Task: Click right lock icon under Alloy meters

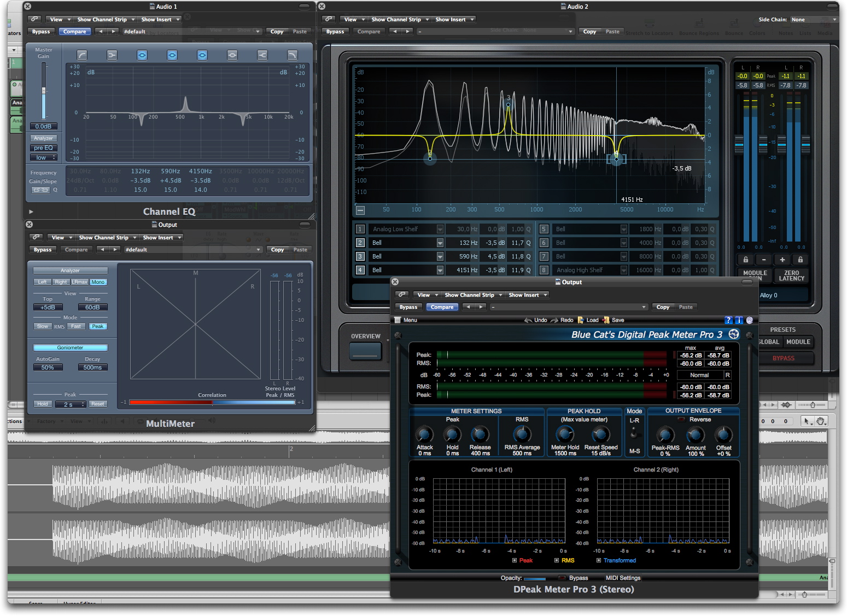Action: coord(801,260)
